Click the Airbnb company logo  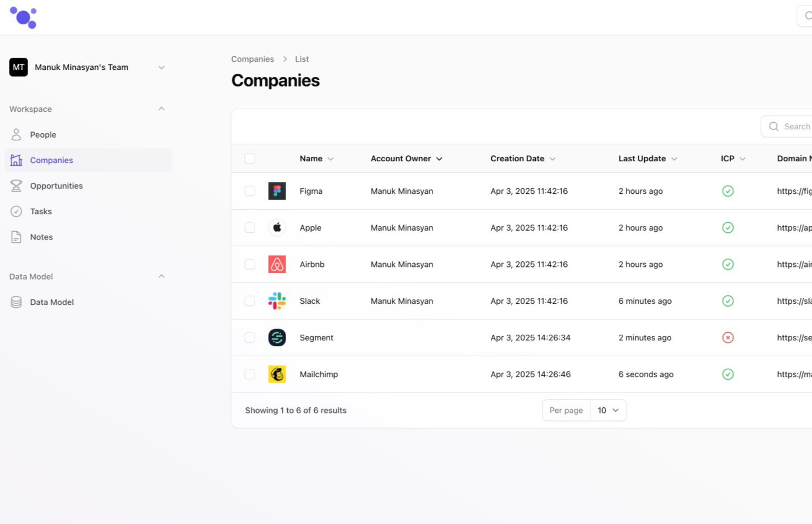(277, 264)
